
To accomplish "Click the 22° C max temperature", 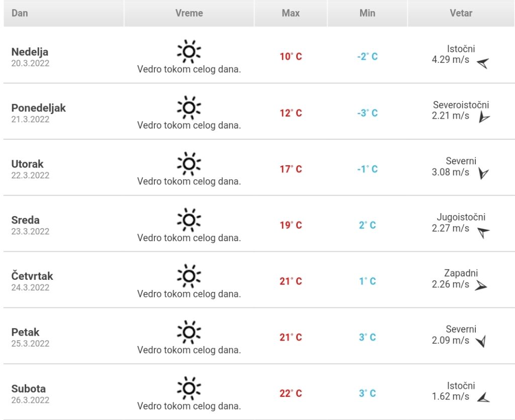I will (291, 393).
